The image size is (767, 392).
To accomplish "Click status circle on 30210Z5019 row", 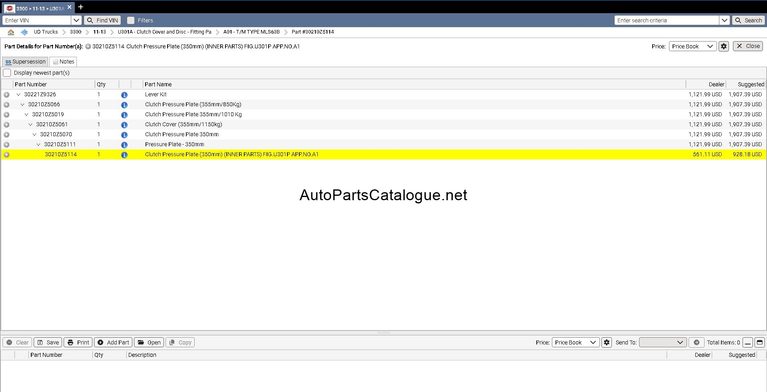I will pos(6,115).
